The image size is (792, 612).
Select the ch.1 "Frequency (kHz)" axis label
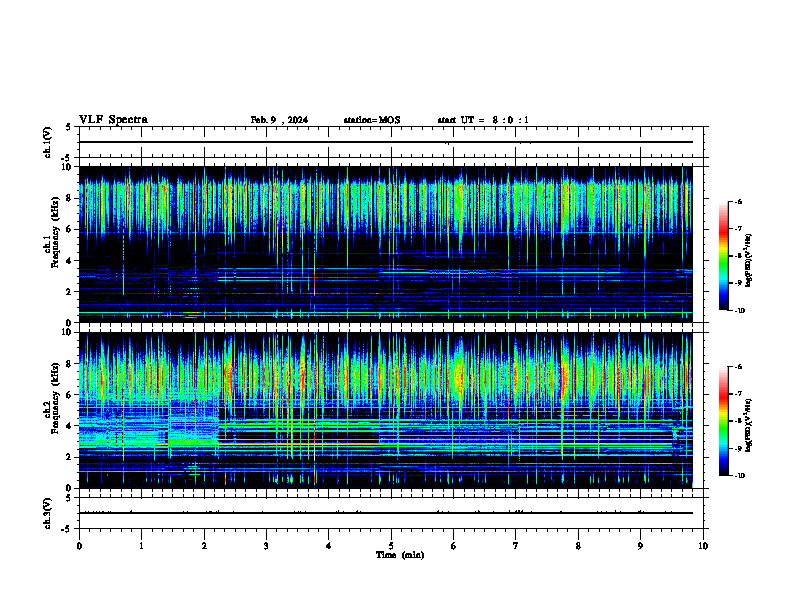(55, 233)
